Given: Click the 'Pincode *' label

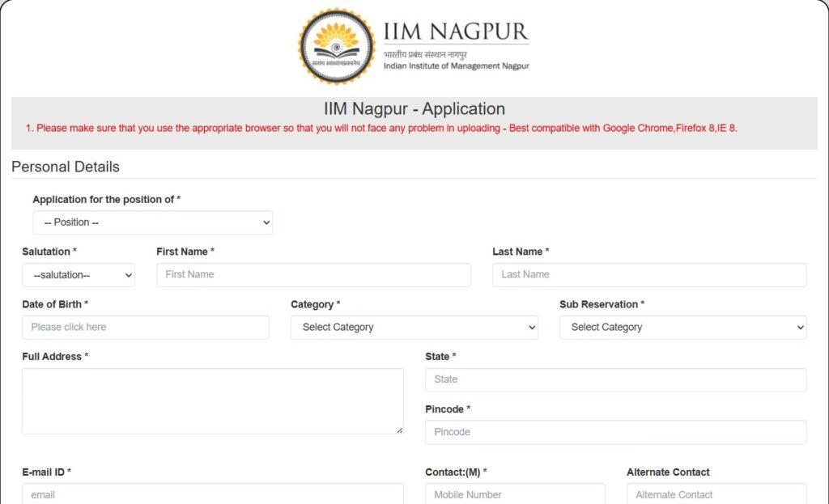Looking at the screenshot, I should click(x=448, y=409).
